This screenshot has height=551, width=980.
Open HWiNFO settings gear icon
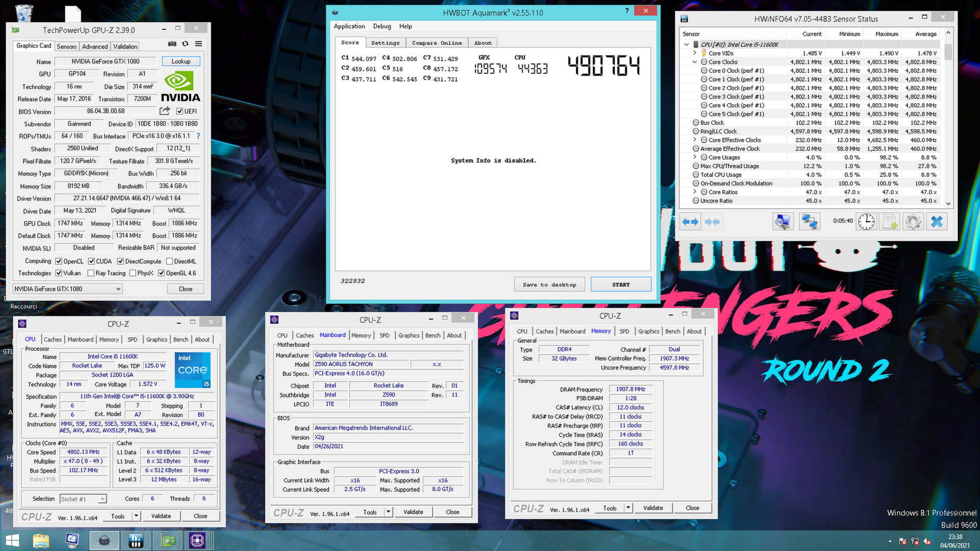tap(913, 221)
